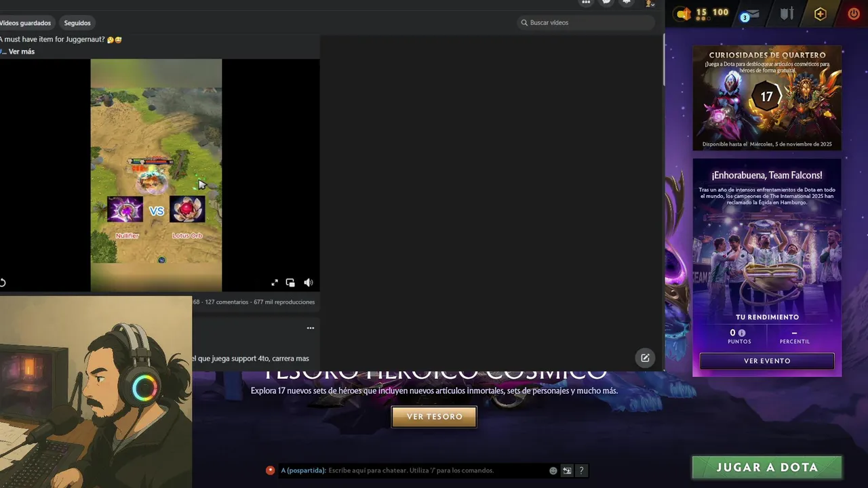Open the Dota mail inbox envelope icon
This screenshot has width=868, height=488.
coord(751,14)
